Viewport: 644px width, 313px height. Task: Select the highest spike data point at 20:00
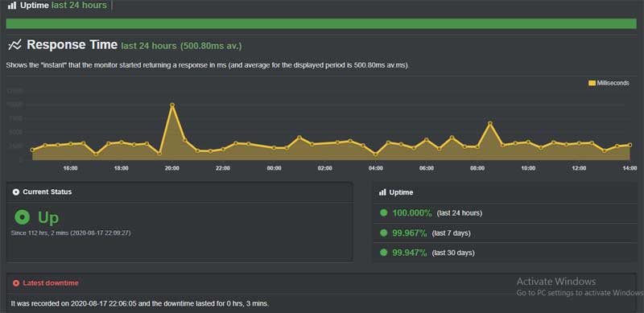click(x=172, y=105)
